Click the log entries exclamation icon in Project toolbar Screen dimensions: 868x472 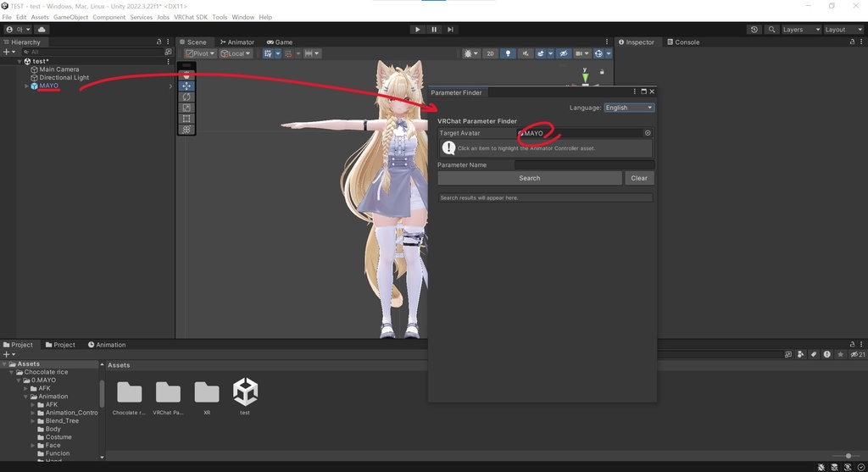click(x=827, y=354)
